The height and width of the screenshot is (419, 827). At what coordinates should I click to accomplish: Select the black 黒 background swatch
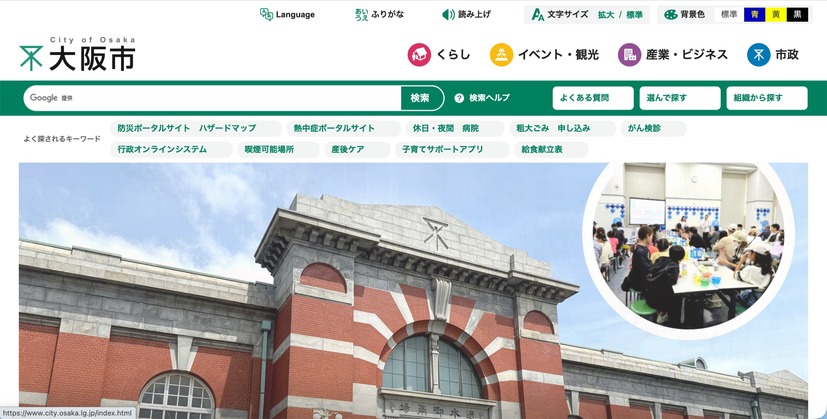click(x=797, y=15)
